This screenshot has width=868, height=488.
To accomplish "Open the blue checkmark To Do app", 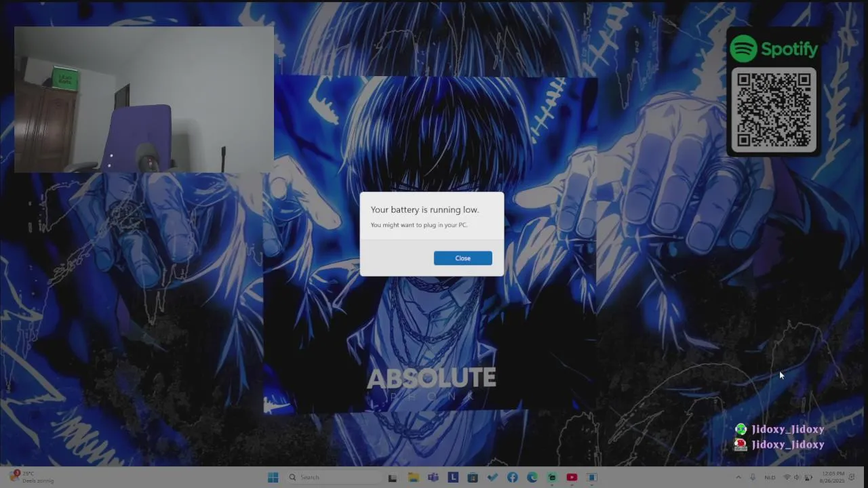I will pyautogui.click(x=492, y=477).
